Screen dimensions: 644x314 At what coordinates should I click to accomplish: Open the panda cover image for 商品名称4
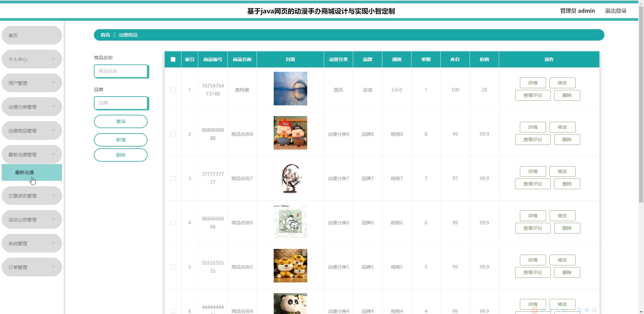pos(290,304)
